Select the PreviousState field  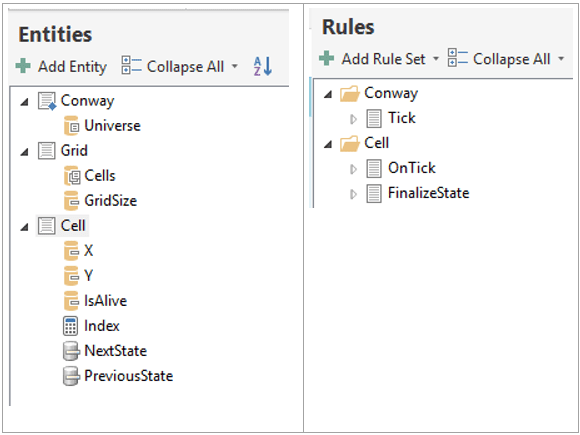(128, 376)
